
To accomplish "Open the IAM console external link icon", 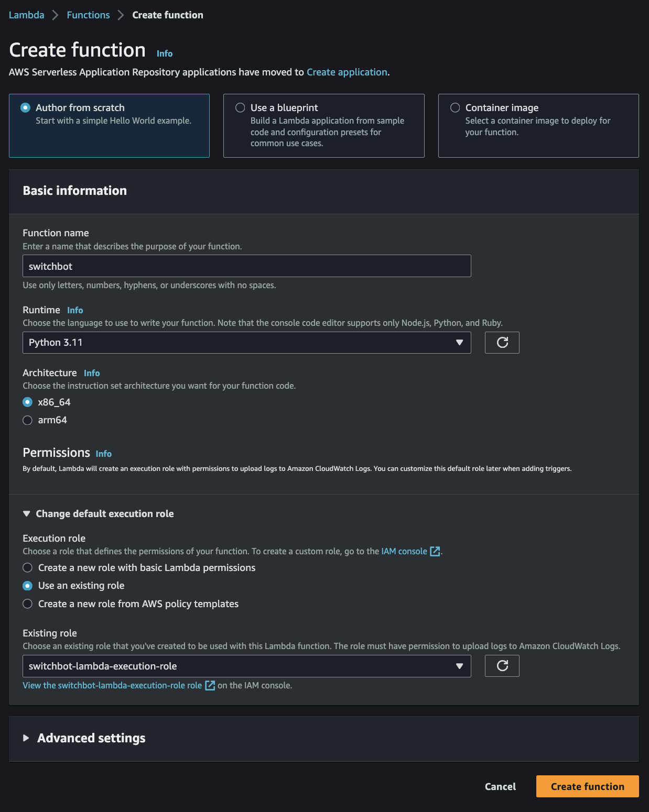I will (x=434, y=551).
